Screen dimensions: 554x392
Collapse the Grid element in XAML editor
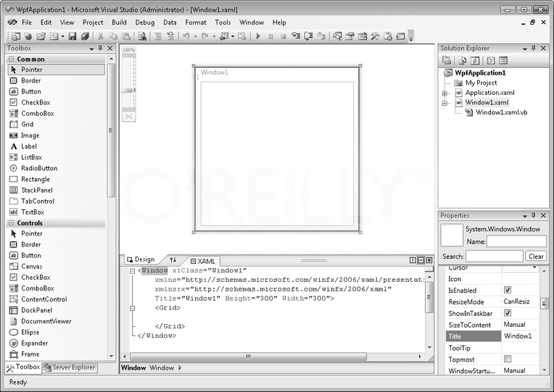click(x=132, y=308)
